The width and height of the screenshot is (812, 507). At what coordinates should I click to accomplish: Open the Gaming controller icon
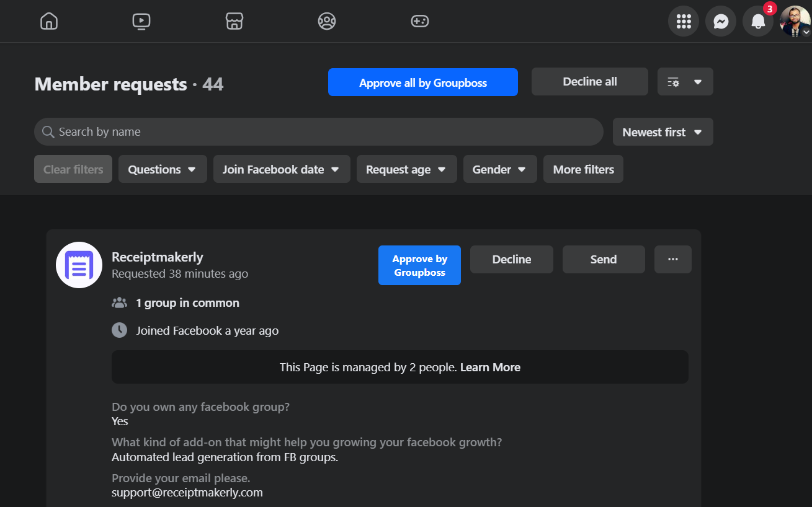point(420,21)
